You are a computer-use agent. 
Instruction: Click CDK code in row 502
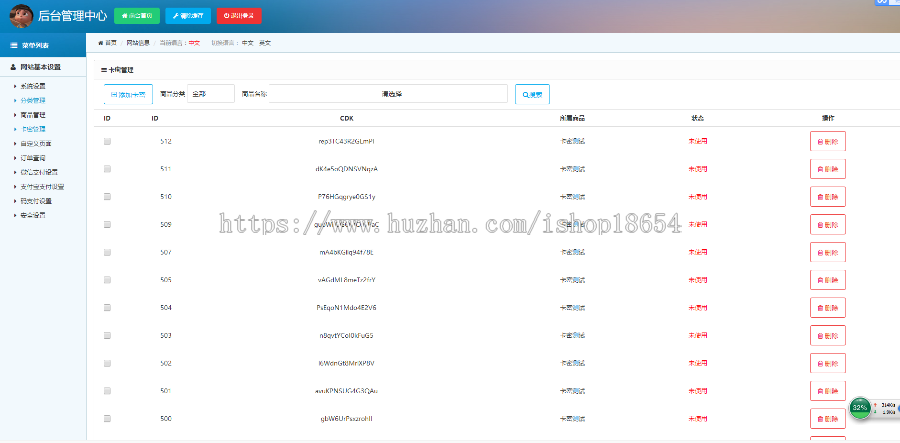point(347,363)
